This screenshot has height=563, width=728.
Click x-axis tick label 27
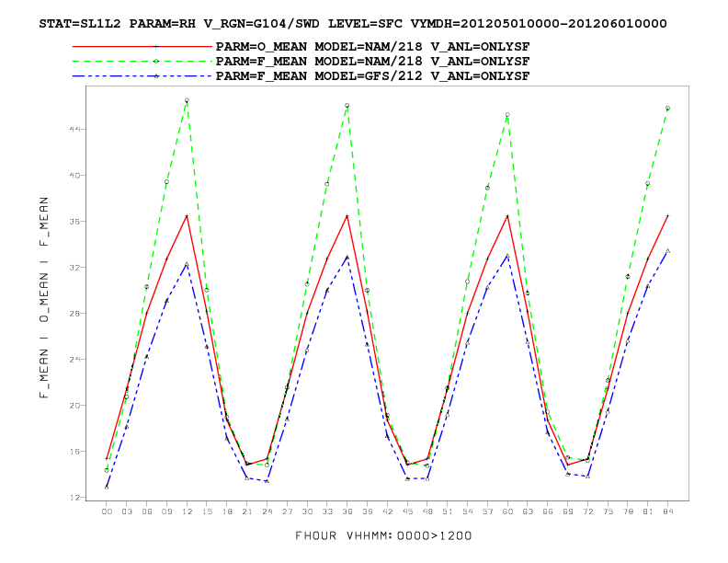(x=287, y=511)
